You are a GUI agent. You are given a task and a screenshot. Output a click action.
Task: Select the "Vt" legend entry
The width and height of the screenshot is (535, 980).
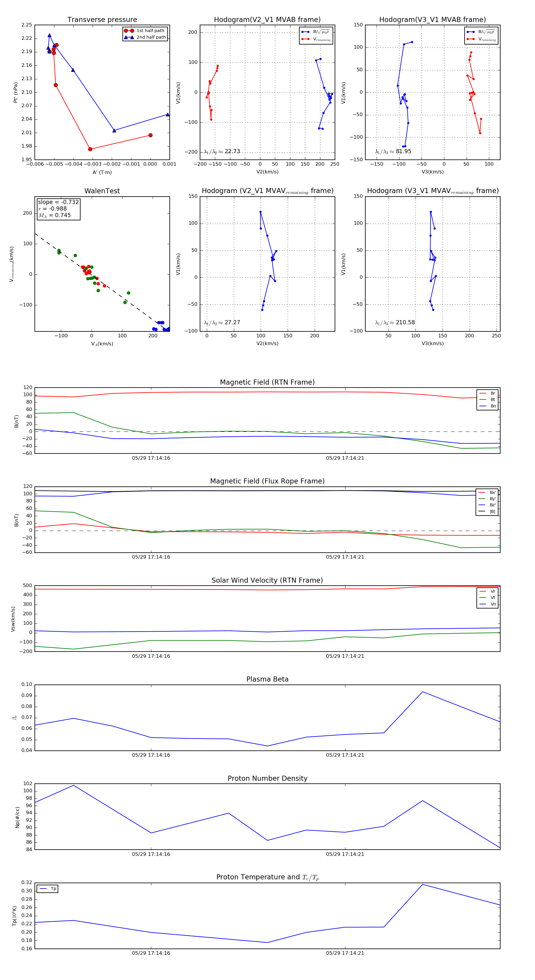coord(487,598)
